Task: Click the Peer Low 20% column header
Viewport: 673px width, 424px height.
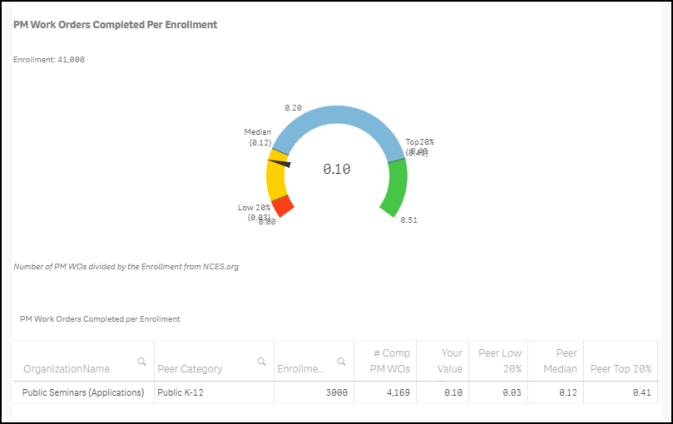Action: pyautogui.click(x=500, y=361)
